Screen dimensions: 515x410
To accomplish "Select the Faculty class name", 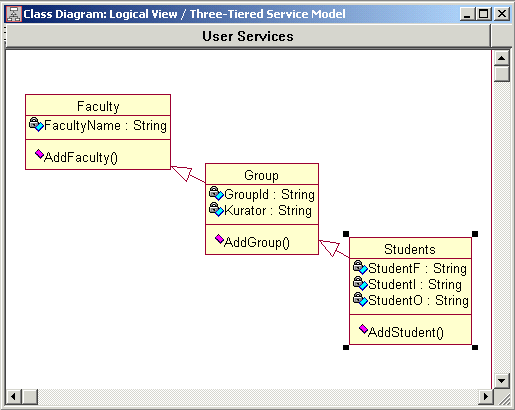I will [98, 106].
